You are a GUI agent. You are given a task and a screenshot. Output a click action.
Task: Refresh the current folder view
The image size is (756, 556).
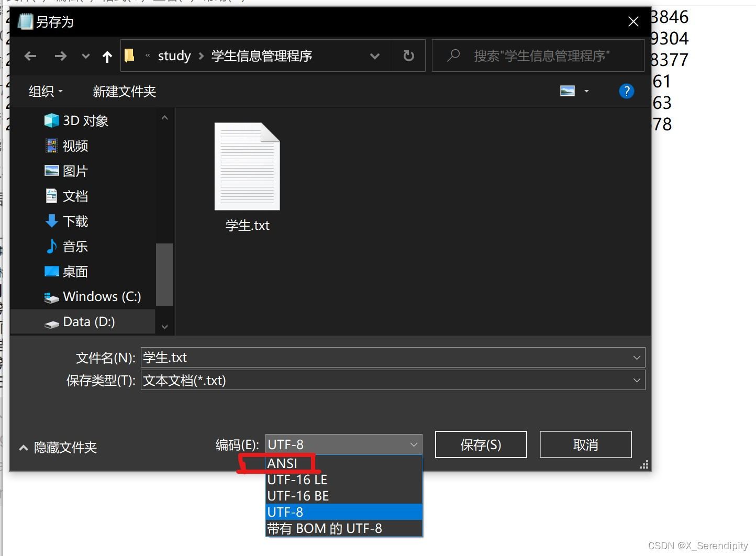coord(409,56)
